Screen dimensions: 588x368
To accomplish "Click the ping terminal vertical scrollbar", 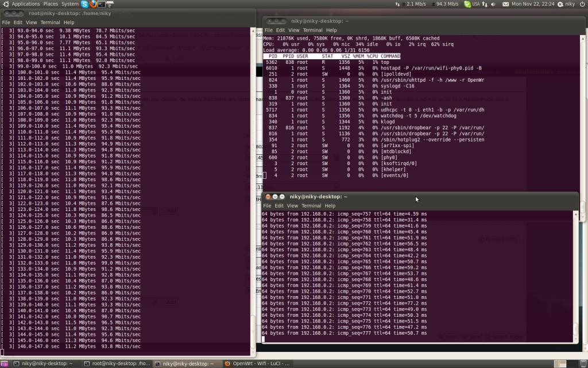I will pos(576,276).
